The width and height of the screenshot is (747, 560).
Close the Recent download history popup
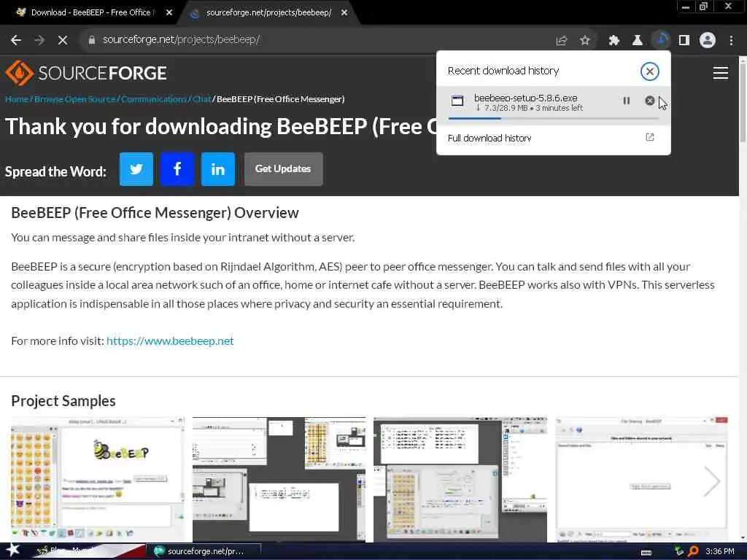(x=649, y=71)
